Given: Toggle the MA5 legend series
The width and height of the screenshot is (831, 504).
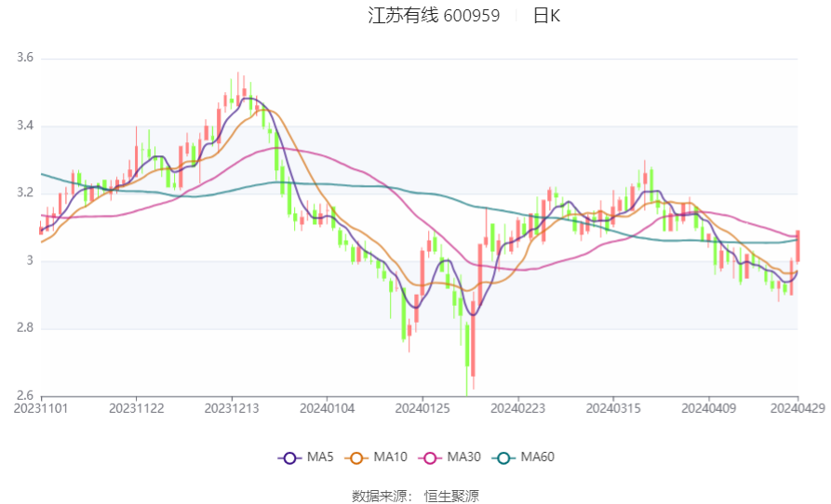Looking at the screenshot, I should click(306, 458).
